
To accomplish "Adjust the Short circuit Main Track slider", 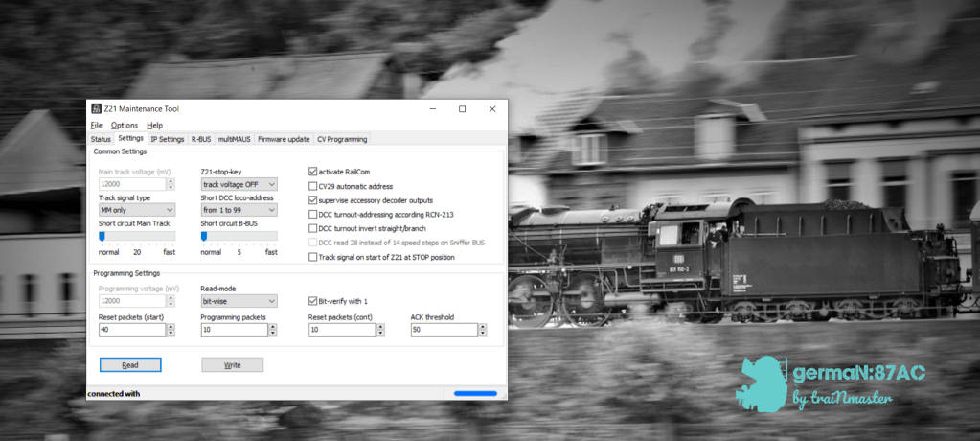I will pos(103,236).
